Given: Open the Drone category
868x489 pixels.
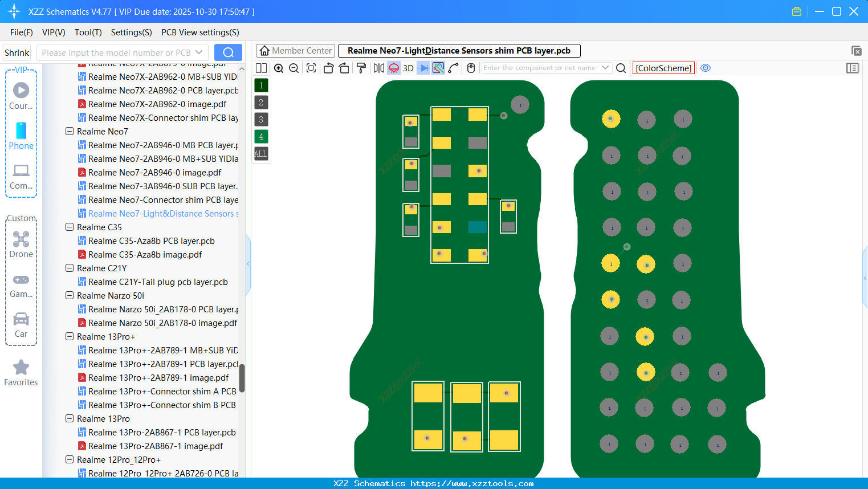Looking at the screenshot, I should coord(21,244).
